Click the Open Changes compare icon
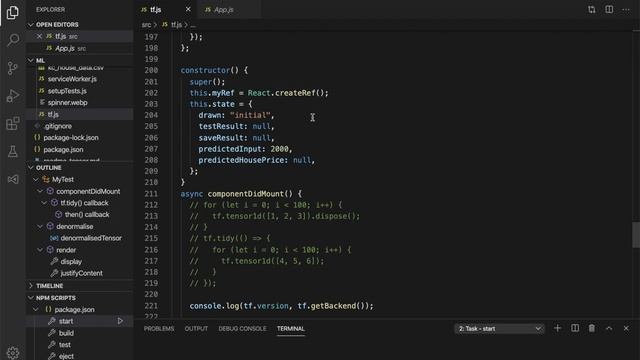640x360 pixels. point(591,9)
